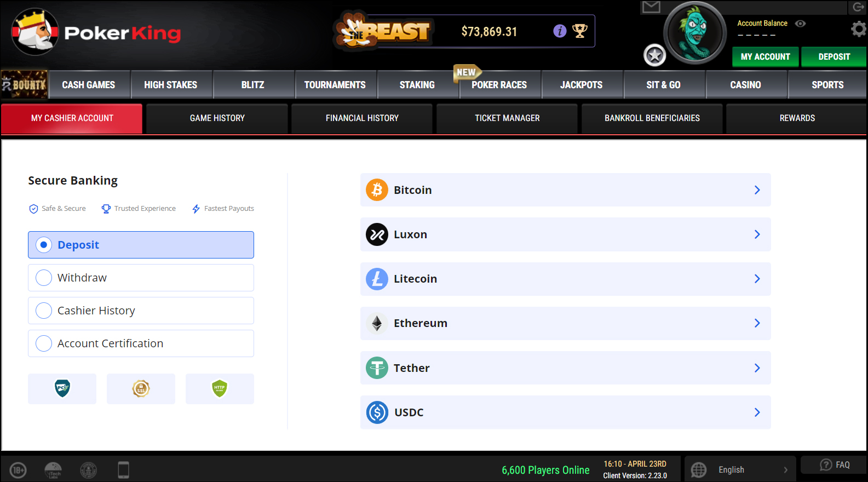Choose the Account Certification radio option

point(44,343)
